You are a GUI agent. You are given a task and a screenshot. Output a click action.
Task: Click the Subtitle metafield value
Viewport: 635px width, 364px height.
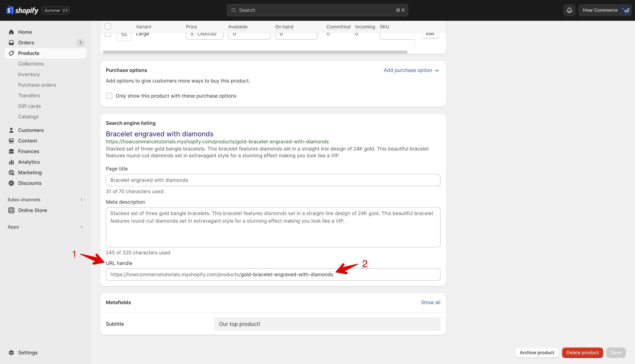(x=327, y=324)
